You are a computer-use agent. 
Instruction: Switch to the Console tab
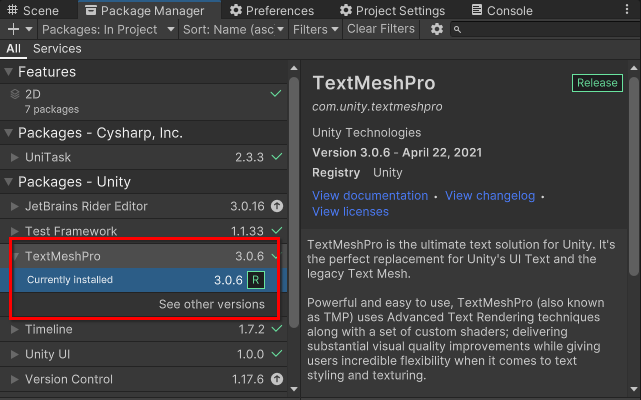500,10
